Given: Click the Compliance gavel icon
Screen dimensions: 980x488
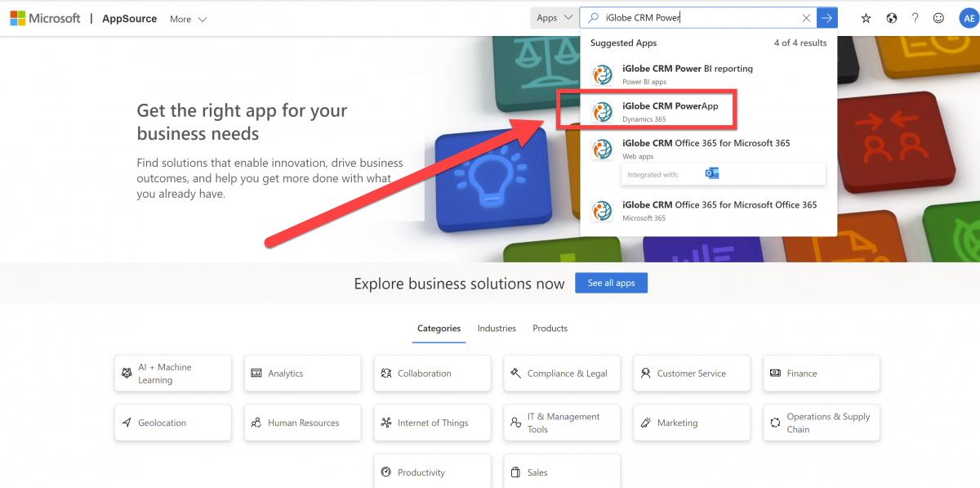Looking at the screenshot, I should pos(516,374).
